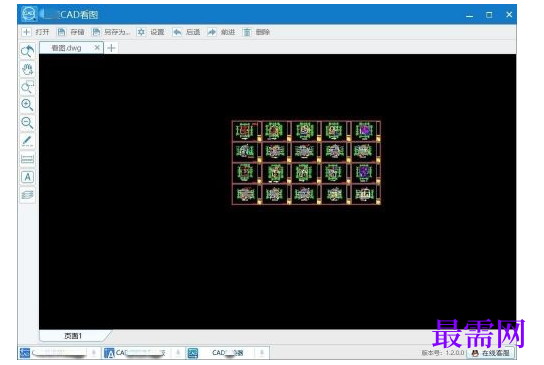
Task: Click the 前进 label in toolbar
Action: (x=228, y=32)
